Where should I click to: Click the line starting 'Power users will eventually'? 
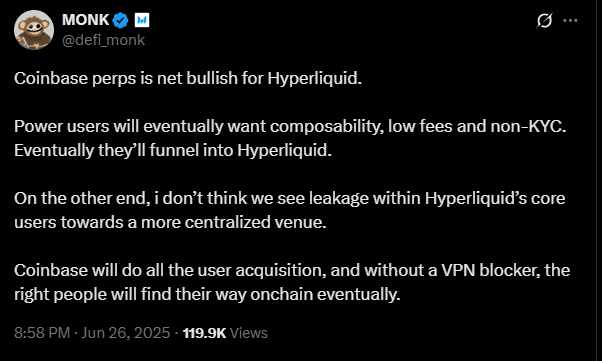pos(290,126)
